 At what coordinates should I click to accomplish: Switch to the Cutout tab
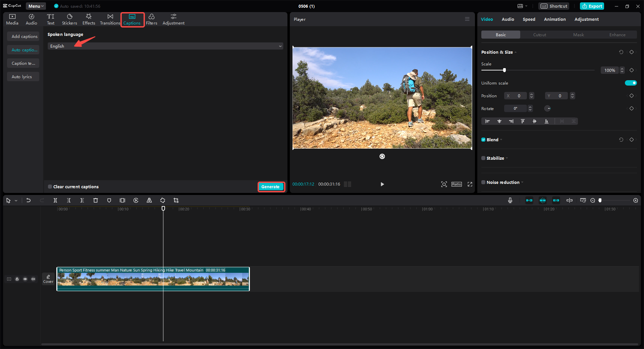click(x=539, y=35)
